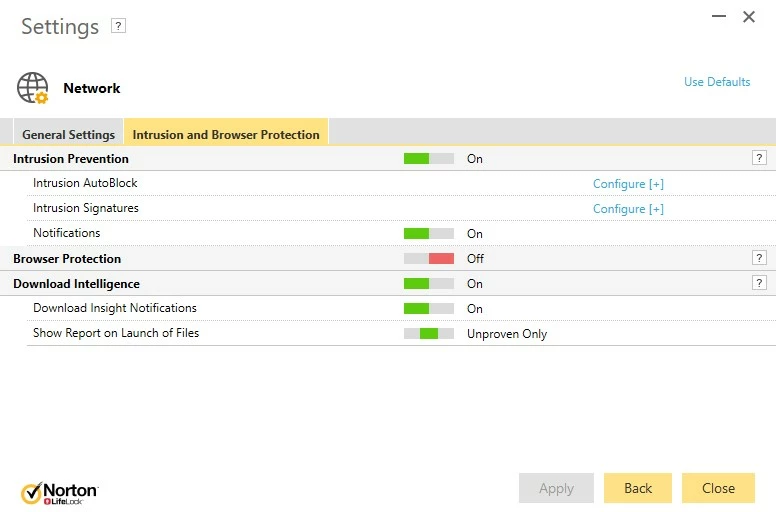Select the Intrusion Prevention heading
776x512 pixels.
pyautogui.click(x=71, y=159)
